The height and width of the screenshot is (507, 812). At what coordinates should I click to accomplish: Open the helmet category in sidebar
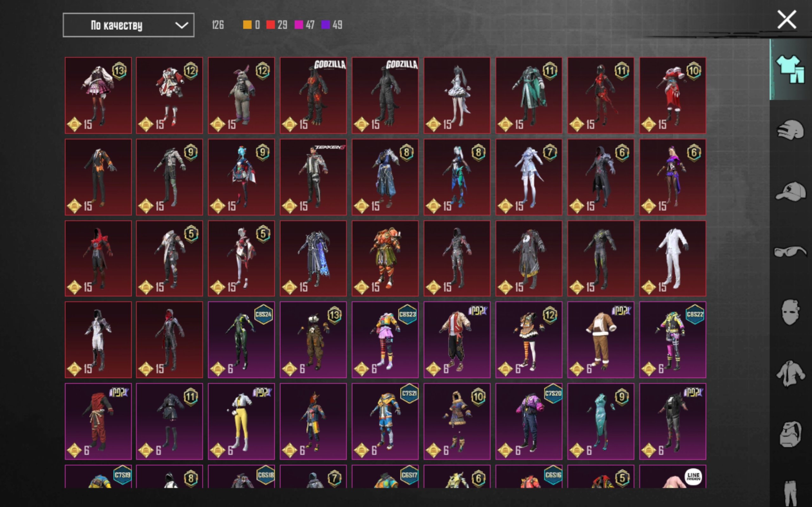790,129
